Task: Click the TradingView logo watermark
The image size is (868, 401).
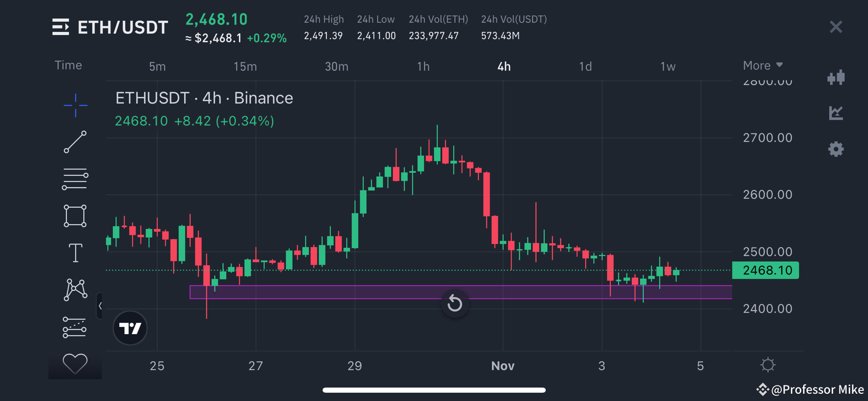Action: (130, 328)
